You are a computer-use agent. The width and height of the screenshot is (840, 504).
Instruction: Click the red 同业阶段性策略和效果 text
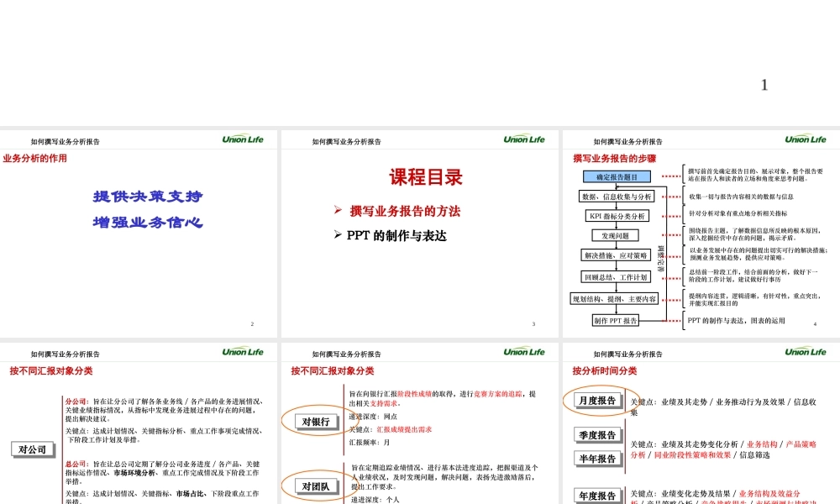692,454
